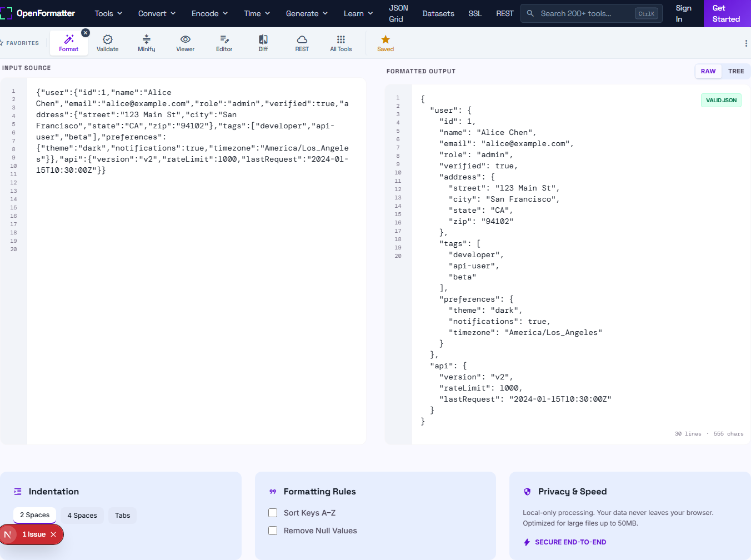Expand the Tools dropdown menu
The width and height of the screenshot is (751, 560).
tap(108, 13)
